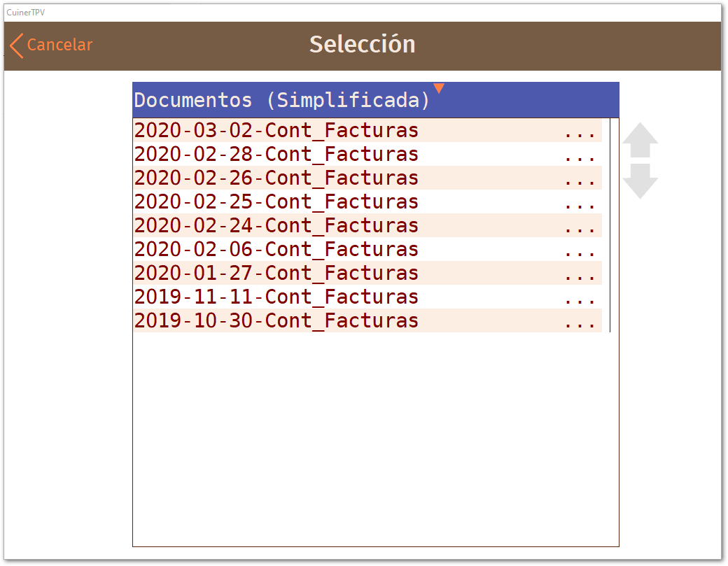
Task: Open the 2020-02-06-Cont_Facturas entry
Action: click(x=367, y=249)
